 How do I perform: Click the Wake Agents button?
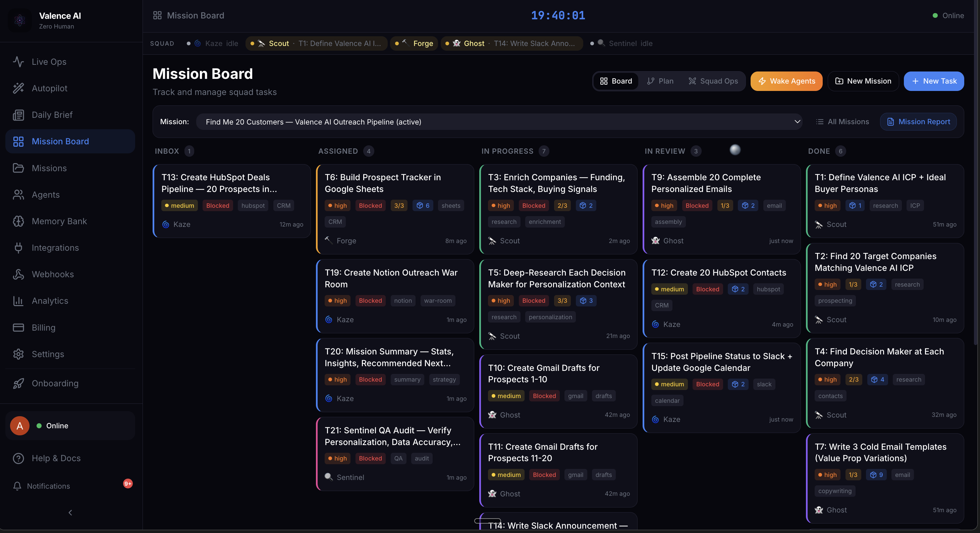786,81
